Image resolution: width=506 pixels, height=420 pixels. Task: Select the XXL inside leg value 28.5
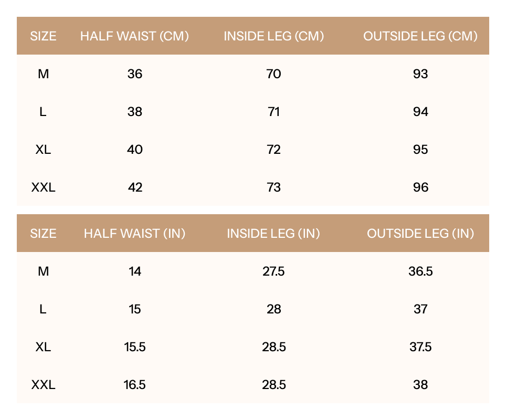point(273,385)
